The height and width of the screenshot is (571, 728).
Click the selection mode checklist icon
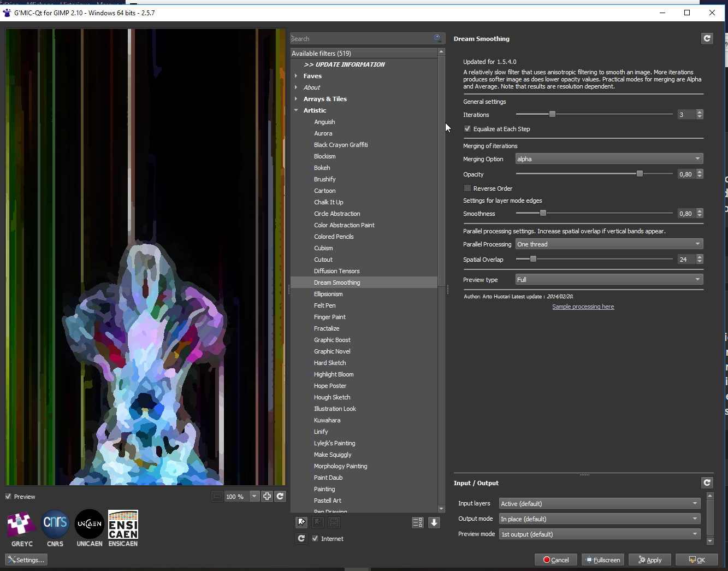click(x=418, y=523)
